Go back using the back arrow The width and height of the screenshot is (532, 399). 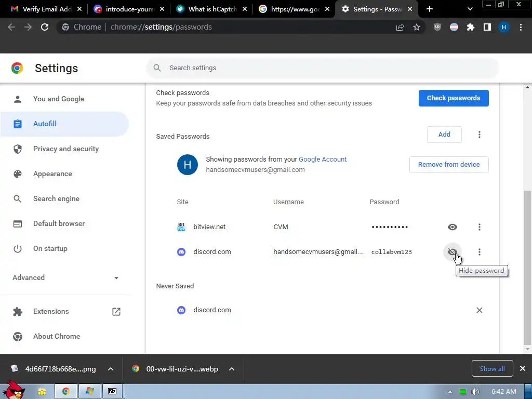coord(11,27)
